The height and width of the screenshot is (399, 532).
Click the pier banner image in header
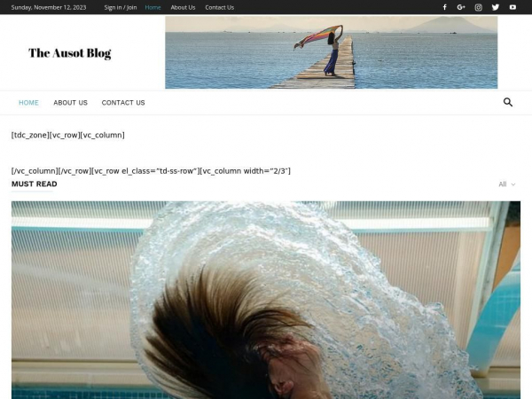coord(331,52)
